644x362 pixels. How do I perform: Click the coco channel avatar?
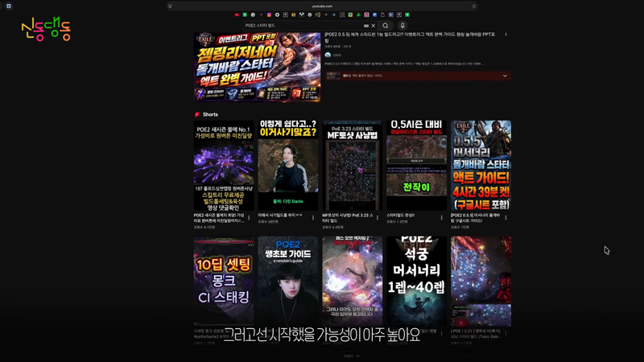(328, 55)
